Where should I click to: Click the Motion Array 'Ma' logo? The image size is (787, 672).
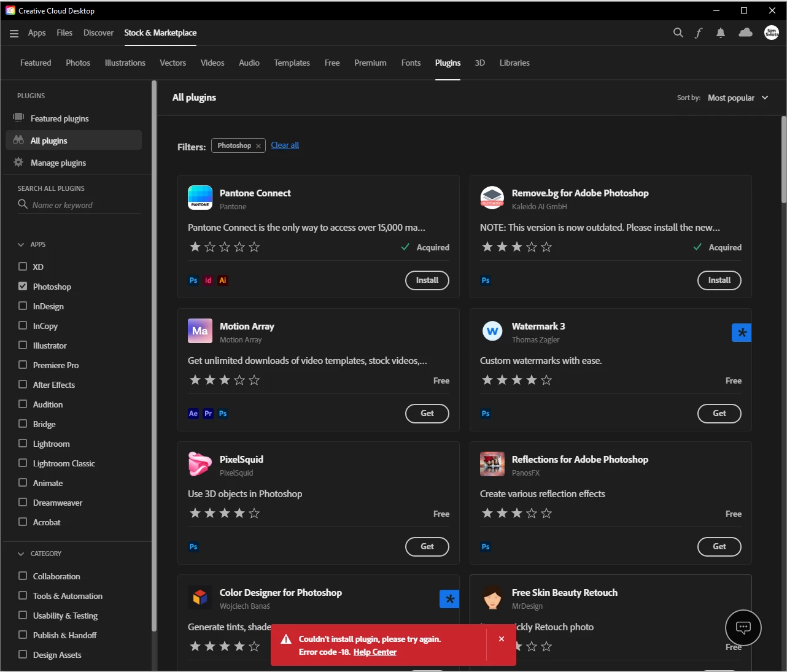[x=200, y=331]
